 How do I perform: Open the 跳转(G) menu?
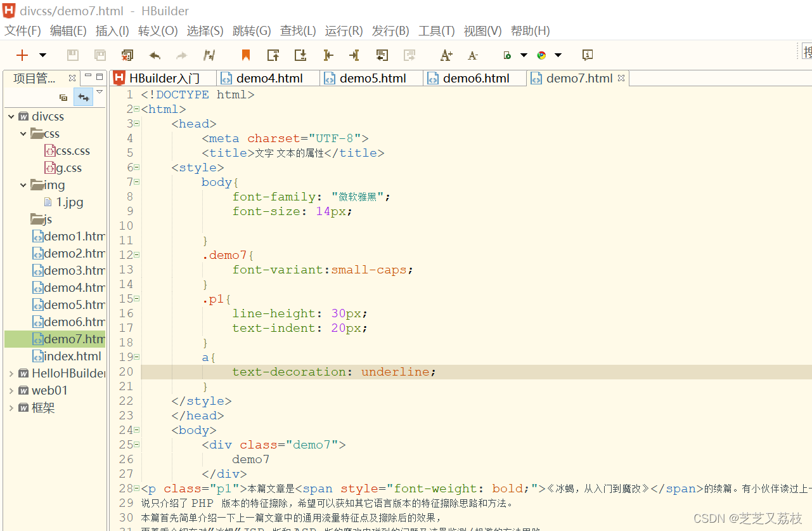click(252, 31)
